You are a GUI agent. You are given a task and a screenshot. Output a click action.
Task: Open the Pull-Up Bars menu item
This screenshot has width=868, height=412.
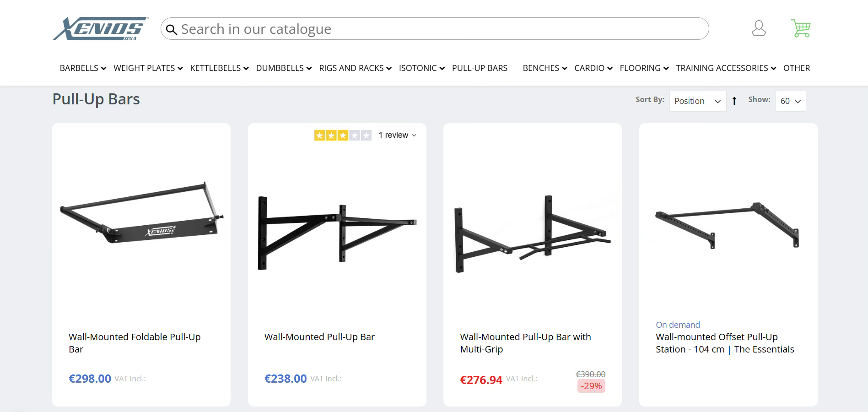click(480, 68)
